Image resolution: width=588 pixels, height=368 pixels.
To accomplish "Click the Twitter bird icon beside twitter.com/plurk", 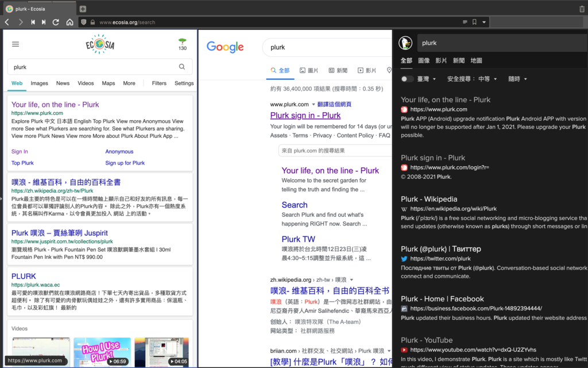I will [404, 258].
